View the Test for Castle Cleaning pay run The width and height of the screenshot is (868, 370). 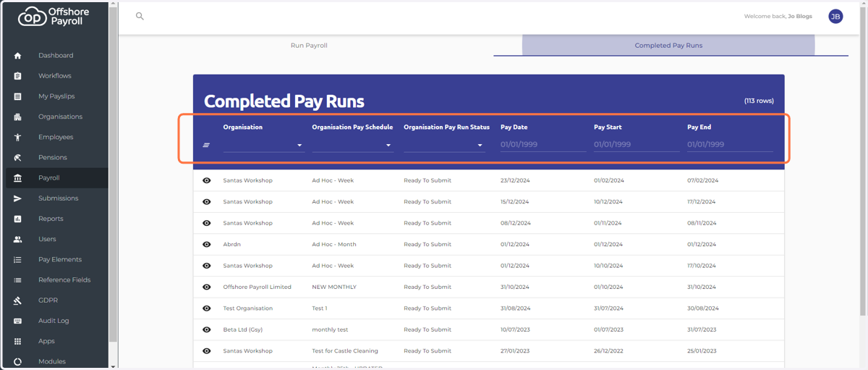(207, 351)
